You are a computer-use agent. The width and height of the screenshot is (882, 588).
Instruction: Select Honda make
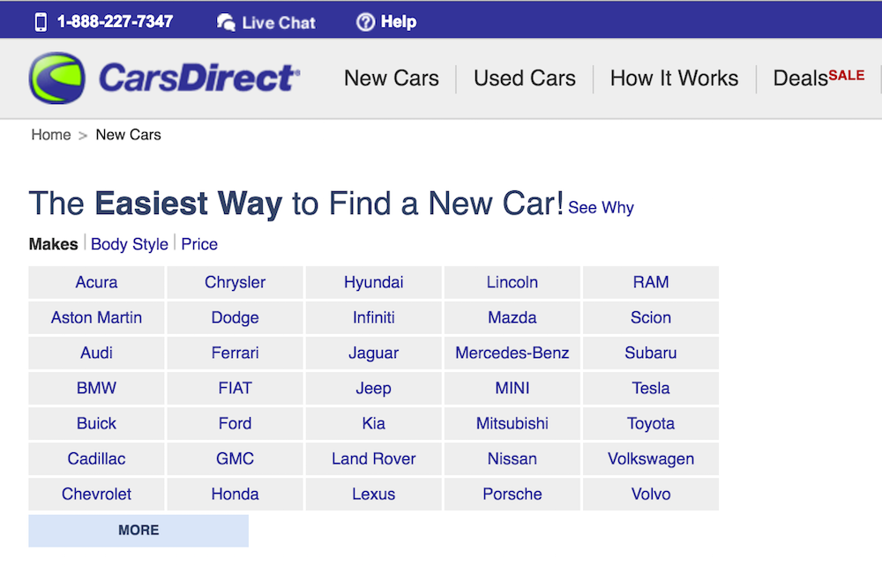235,495
